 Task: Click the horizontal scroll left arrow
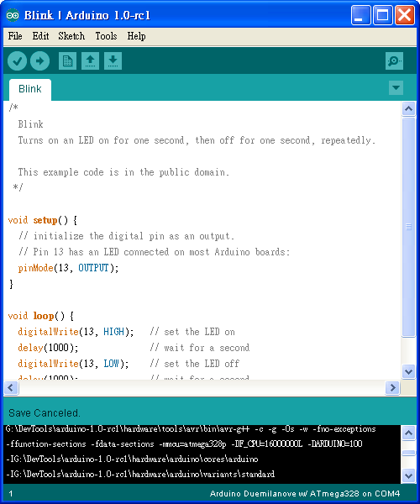pos(11,387)
